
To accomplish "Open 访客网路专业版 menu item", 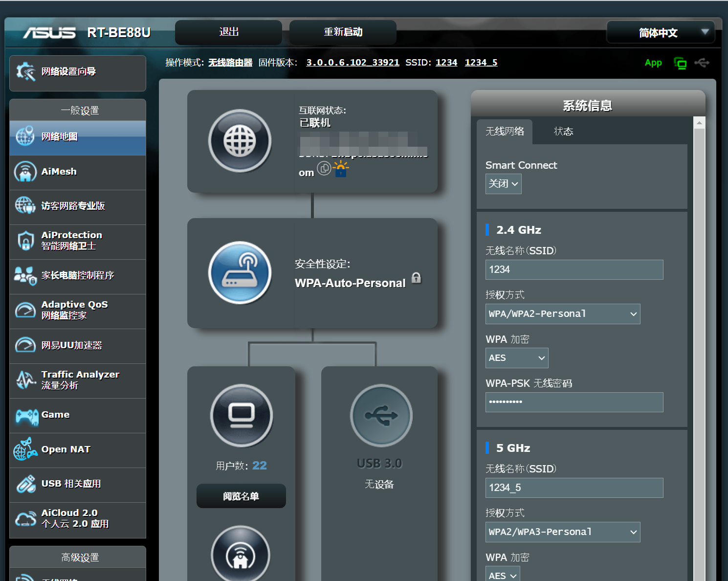I will pyautogui.click(x=78, y=207).
